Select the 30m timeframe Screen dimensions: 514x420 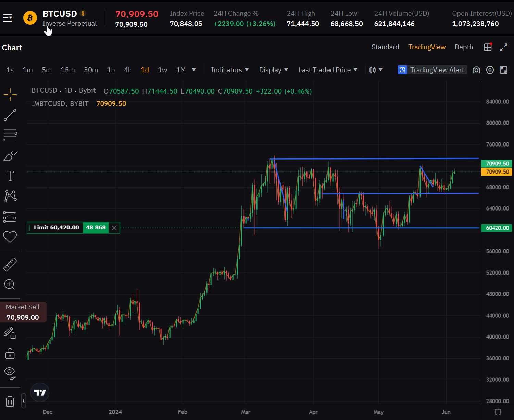[91, 70]
